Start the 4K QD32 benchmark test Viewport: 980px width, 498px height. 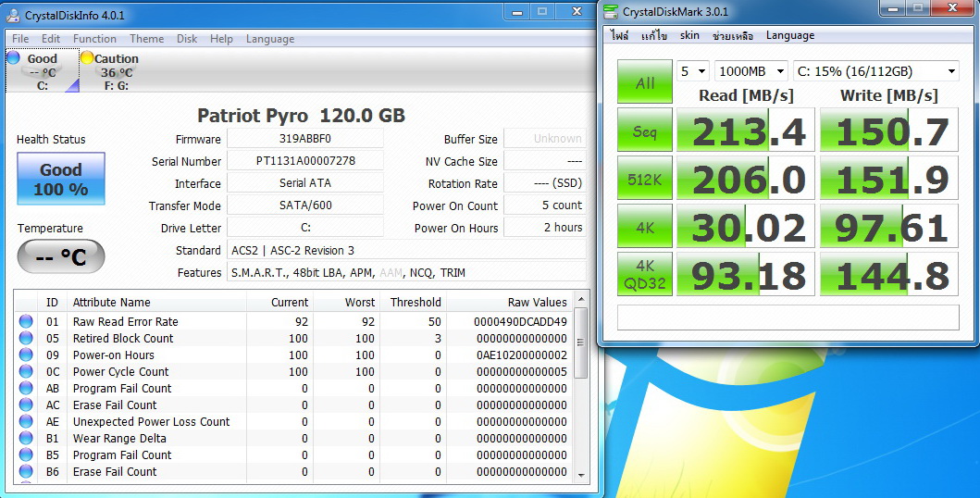[x=645, y=274]
